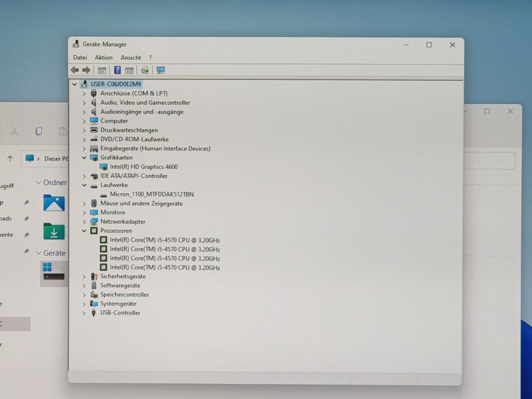Expand the Netzwerkadapter category
Image resolution: width=532 pixels, height=399 pixels.
pyautogui.click(x=84, y=222)
